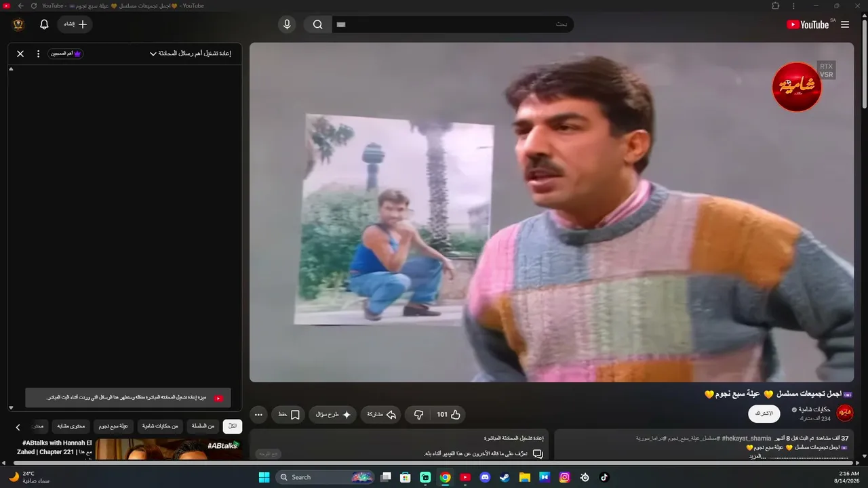Open the YouTube app on the taskbar
Image resolution: width=868 pixels, height=488 pixels.
coord(465,477)
